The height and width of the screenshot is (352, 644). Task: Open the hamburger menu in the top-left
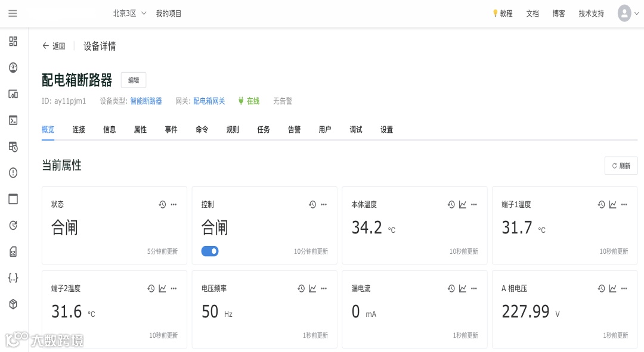13,13
